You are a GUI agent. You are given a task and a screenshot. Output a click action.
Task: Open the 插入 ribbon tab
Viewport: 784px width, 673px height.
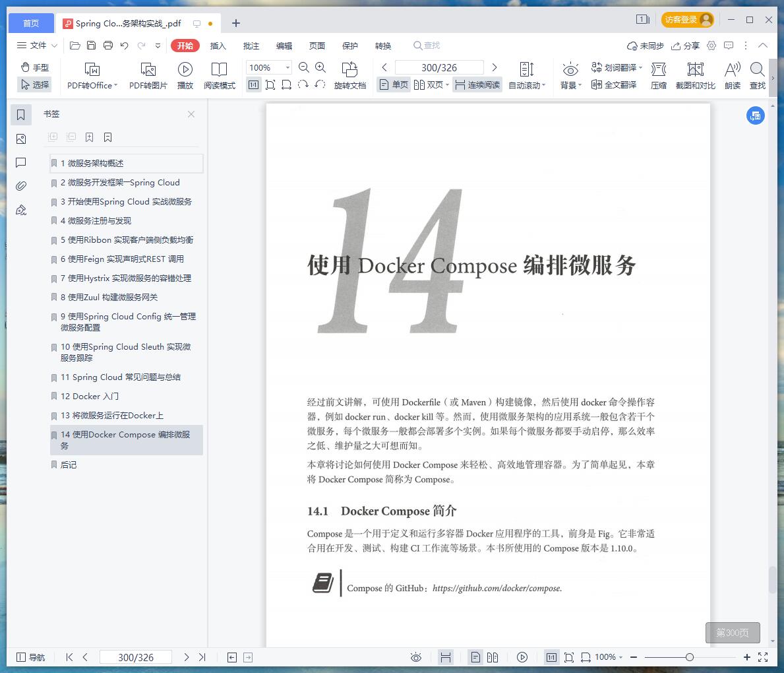click(x=218, y=46)
